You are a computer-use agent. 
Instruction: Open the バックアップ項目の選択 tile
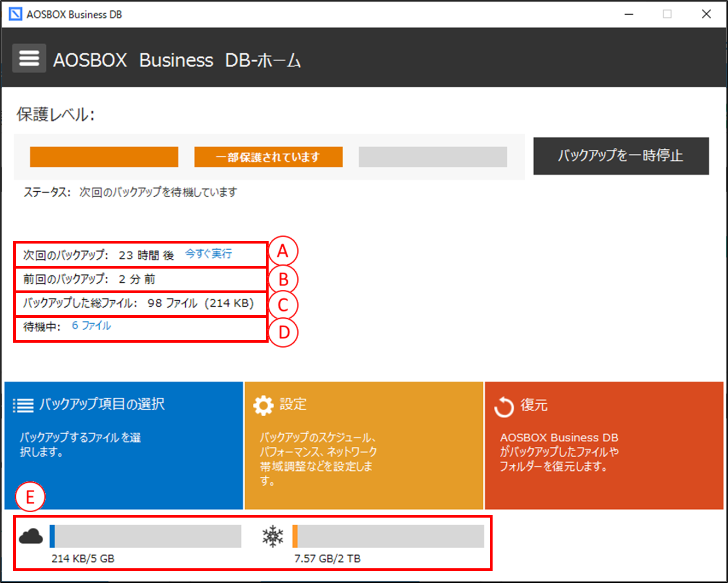click(x=124, y=446)
